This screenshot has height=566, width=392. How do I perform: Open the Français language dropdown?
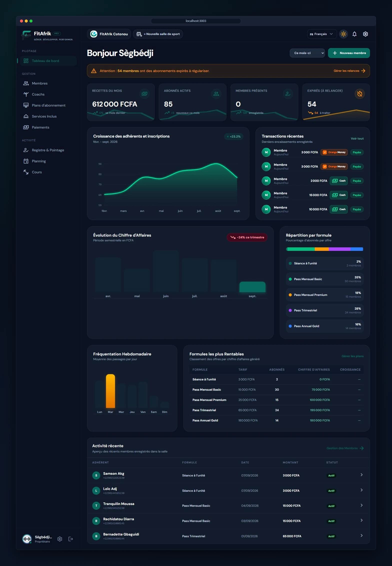[322, 34]
